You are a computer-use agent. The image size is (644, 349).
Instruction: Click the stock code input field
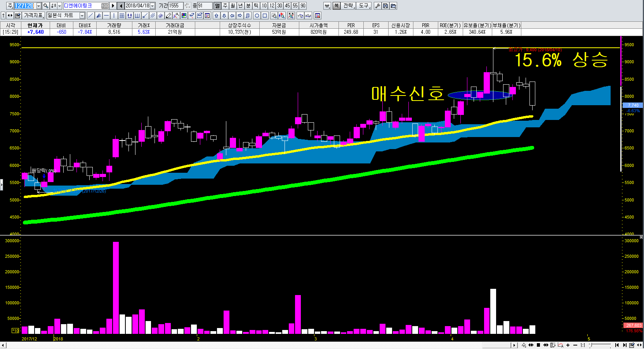25,6
